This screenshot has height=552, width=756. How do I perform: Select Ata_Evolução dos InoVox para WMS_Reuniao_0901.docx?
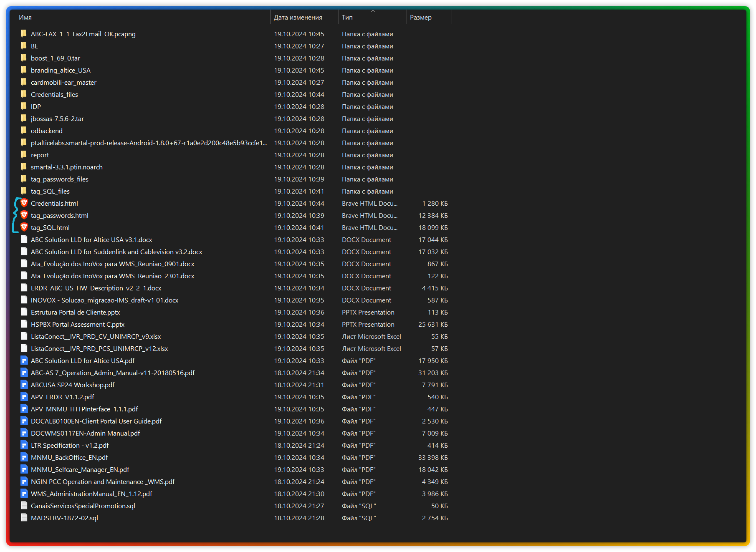coord(112,264)
